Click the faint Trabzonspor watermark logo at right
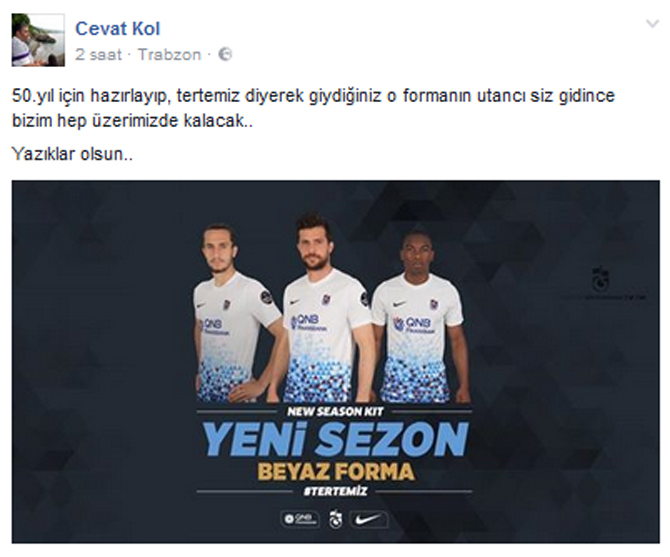670x557 pixels. pyautogui.click(x=602, y=283)
